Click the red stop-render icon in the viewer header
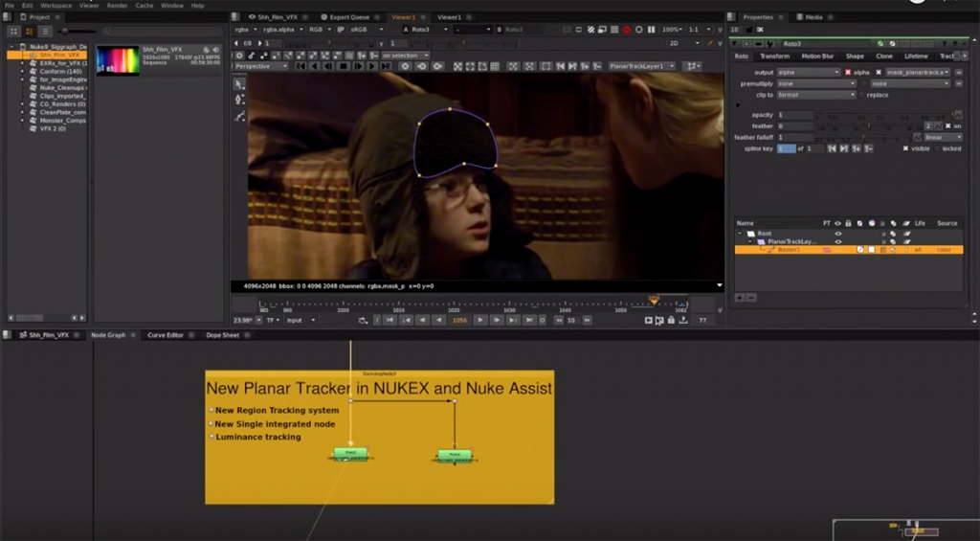Viewport: 980px width, 541px height. pos(627,30)
